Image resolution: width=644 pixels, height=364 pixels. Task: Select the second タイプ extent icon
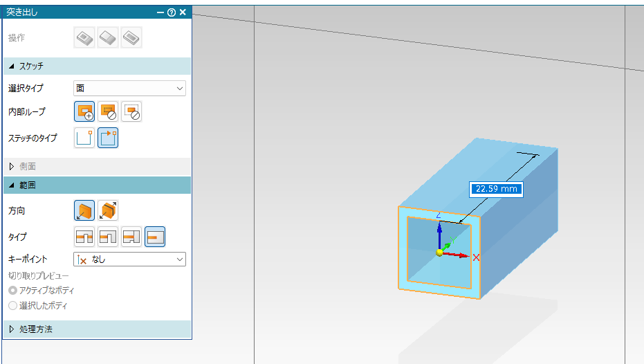[x=108, y=237]
